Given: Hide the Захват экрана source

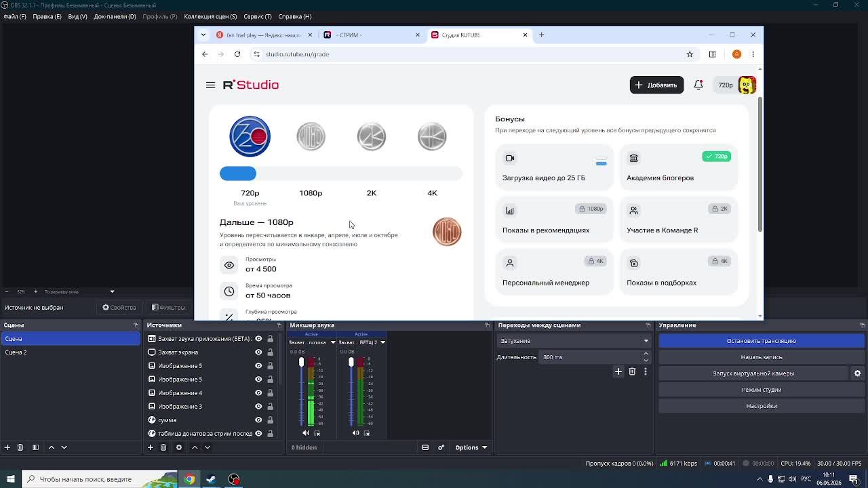Looking at the screenshot, I should click(x=258, y=352).
